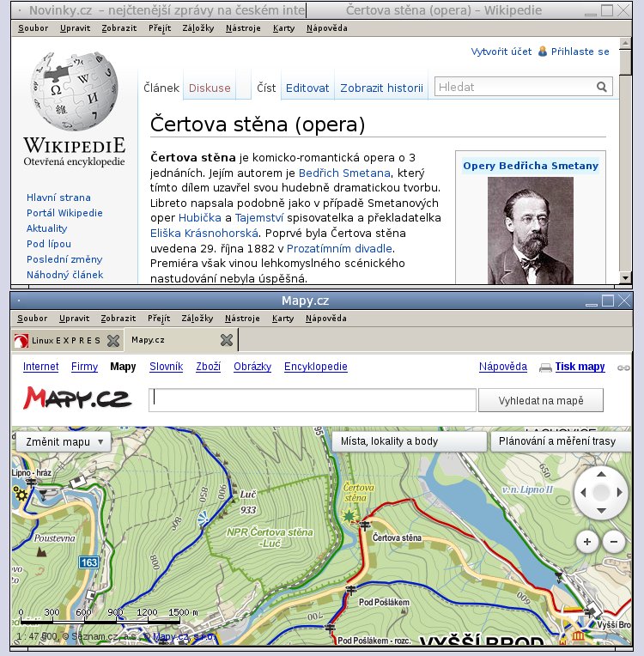Open Plánování a měření trasy panel
The image size is (644, 656).
click(x=560, y=441)
